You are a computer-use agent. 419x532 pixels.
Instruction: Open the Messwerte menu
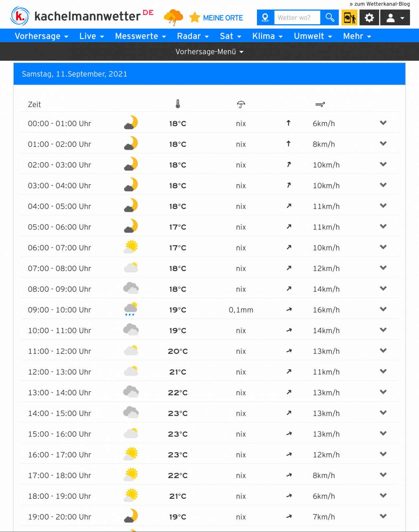[140, 36]
